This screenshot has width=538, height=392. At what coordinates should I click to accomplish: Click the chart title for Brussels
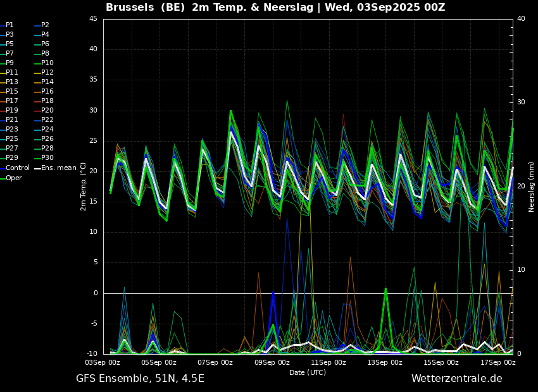click(275, 8)
